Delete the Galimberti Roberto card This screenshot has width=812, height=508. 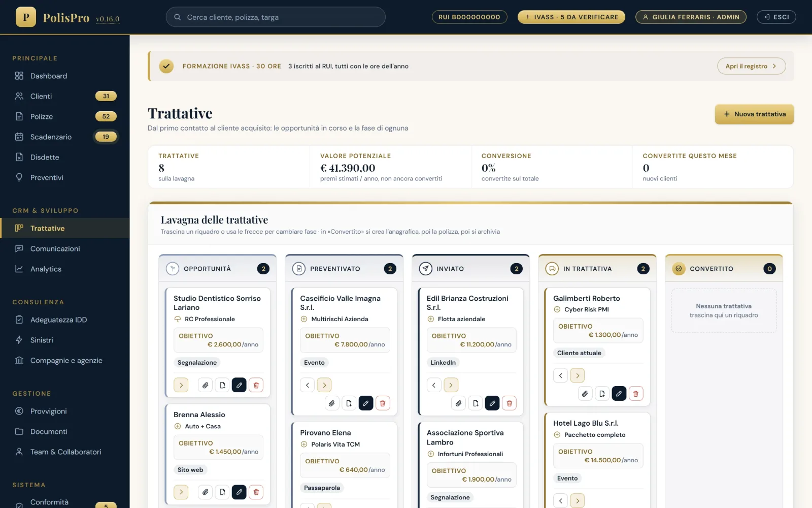click(x=636, y=394)
